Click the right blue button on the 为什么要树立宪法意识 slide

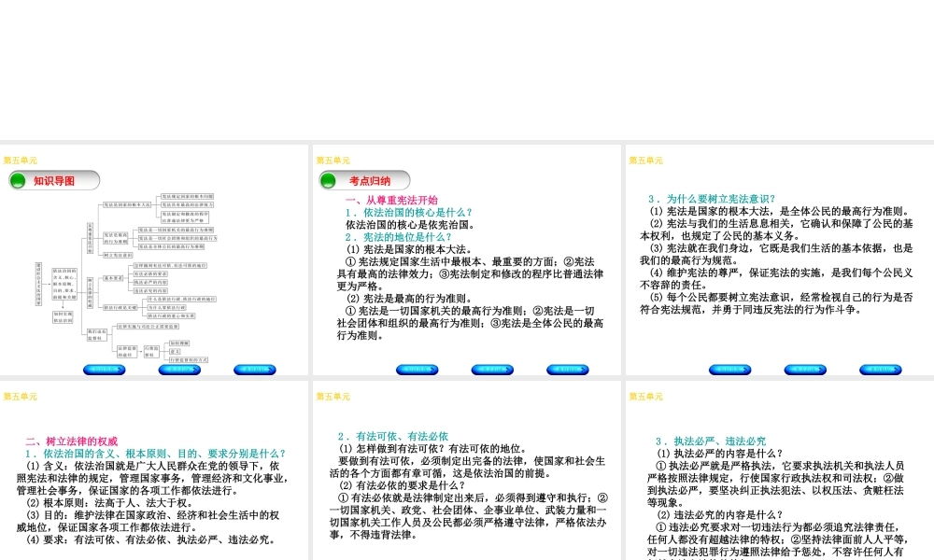pos(881,370)
